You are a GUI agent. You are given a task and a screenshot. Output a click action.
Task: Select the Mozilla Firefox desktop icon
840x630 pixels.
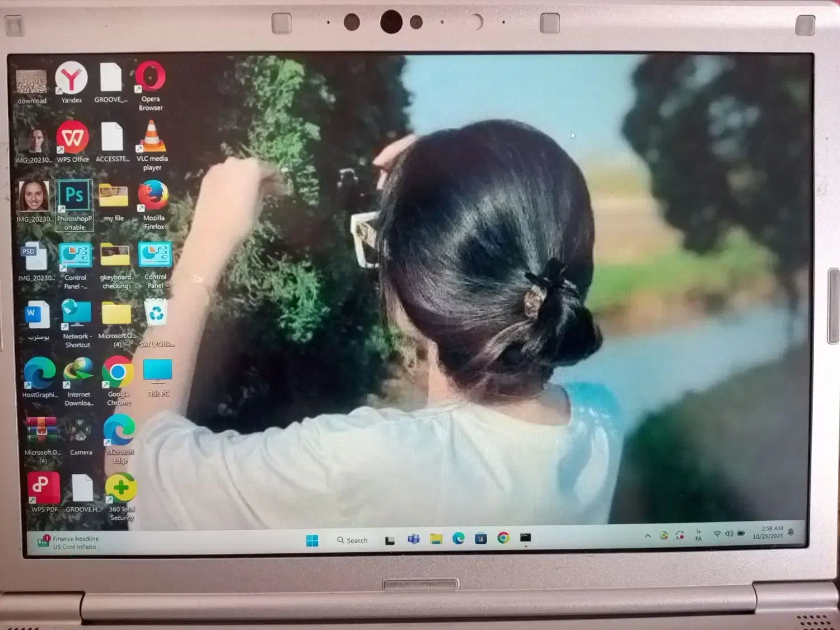(x=153, y=197)
